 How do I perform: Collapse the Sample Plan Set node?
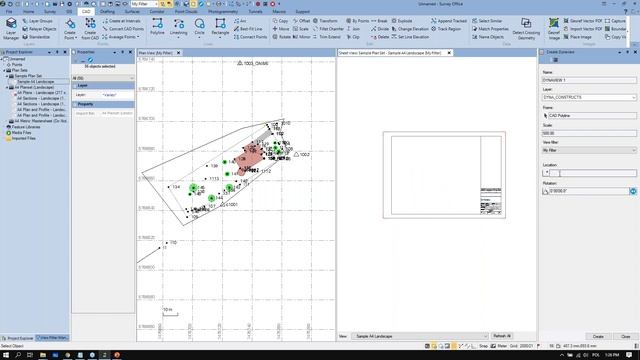(x=7, y=76)
